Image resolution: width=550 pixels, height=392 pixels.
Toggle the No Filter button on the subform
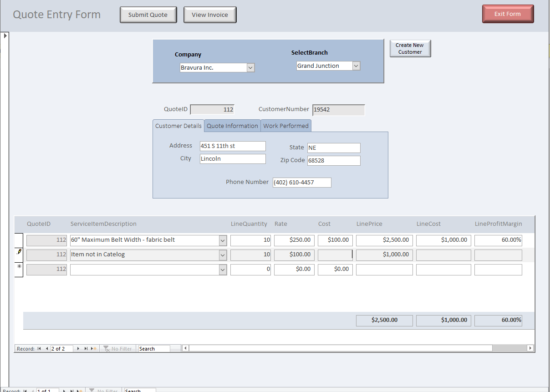click(117, 348)
